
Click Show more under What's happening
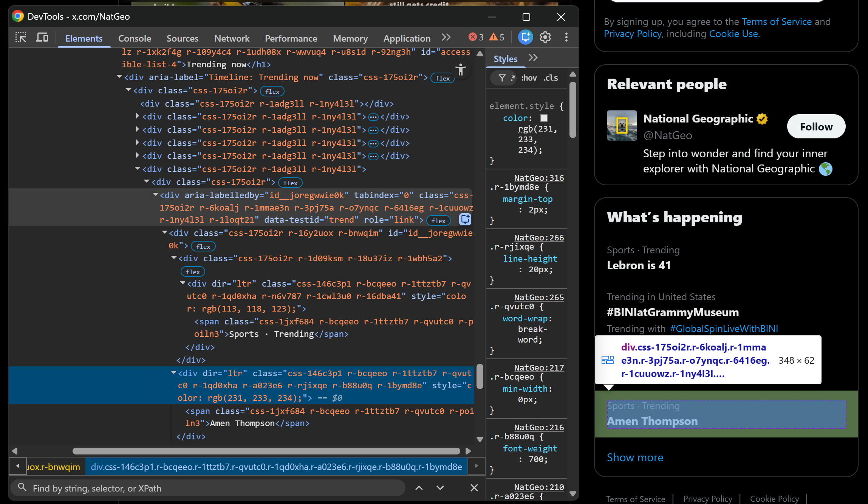pyautogui.click(x=635, y=457)
